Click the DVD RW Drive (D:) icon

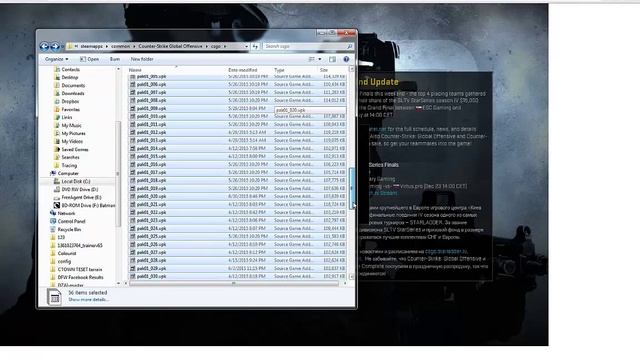[x=57, y=189]
